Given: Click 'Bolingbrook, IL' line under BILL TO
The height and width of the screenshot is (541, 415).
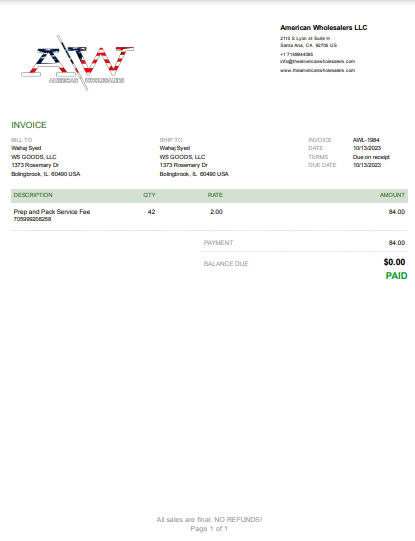Looking at the screenshot, I should pyautogui.click(x=46, y=174).
